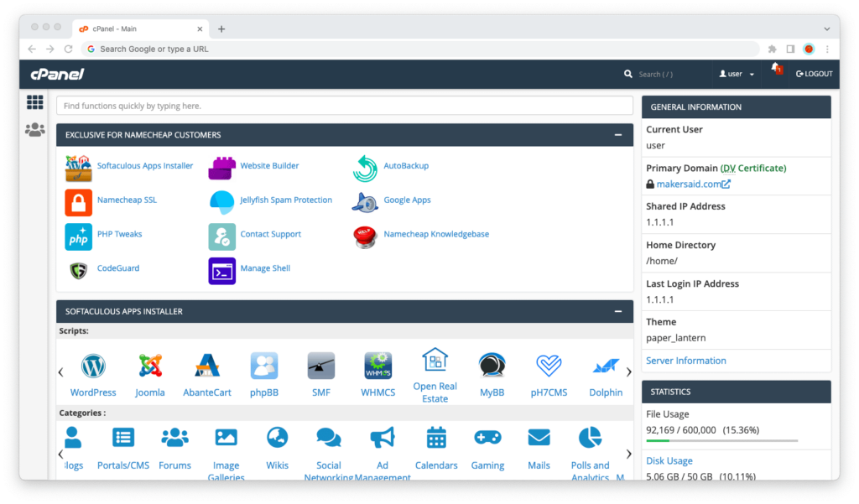Open Jellyfish Spam Protection icon
The width and height of the screenshot is (859, 504).
(x=221, y=202)
